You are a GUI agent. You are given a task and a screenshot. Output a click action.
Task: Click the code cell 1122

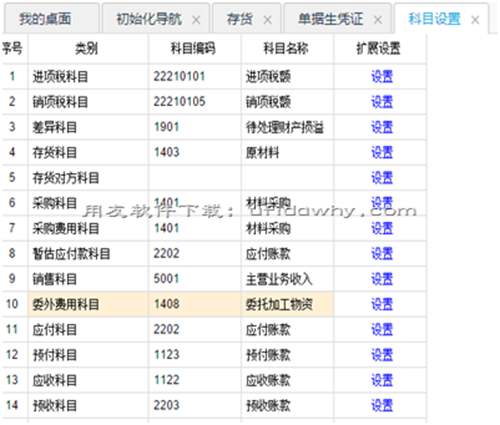195,380
